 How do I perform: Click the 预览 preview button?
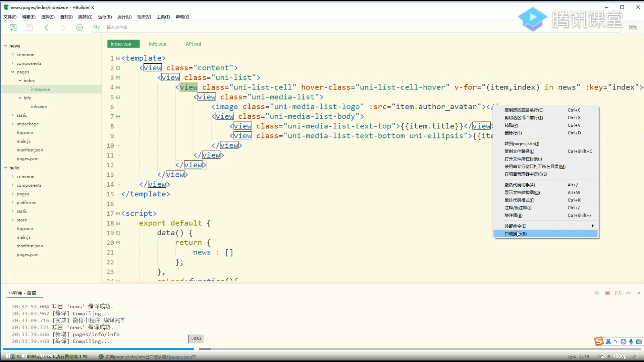pos(633,27)
